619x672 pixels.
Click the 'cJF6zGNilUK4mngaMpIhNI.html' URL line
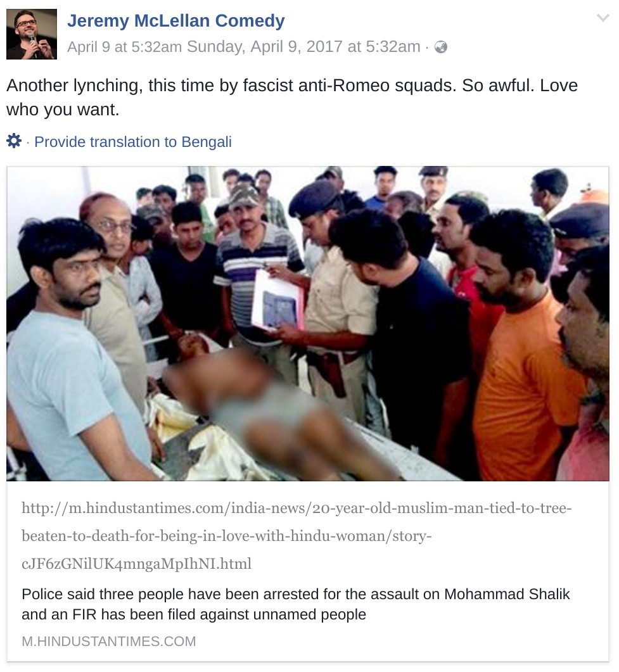coord(136,563)
